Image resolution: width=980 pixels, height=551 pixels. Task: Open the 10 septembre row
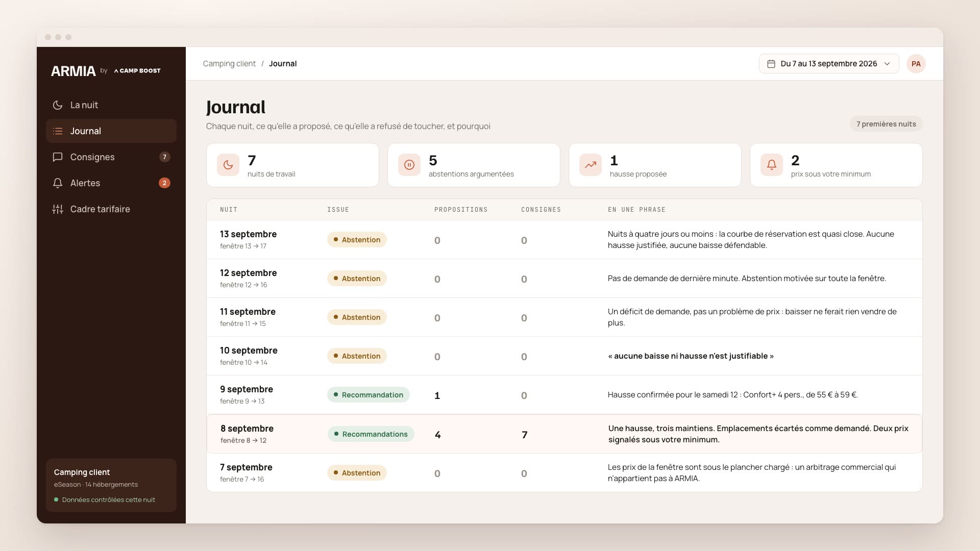564,356
